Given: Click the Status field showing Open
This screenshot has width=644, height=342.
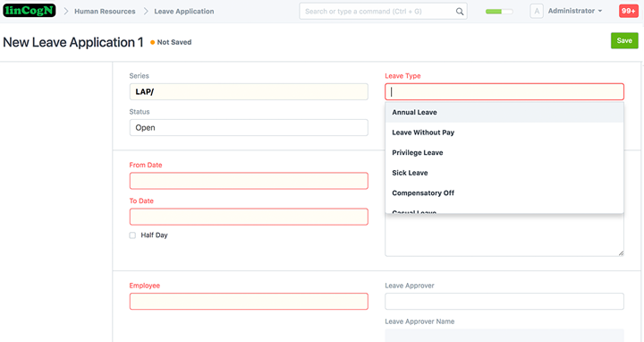Looking at the screenshot, I should pyautogui.click(x=249, y=127).
